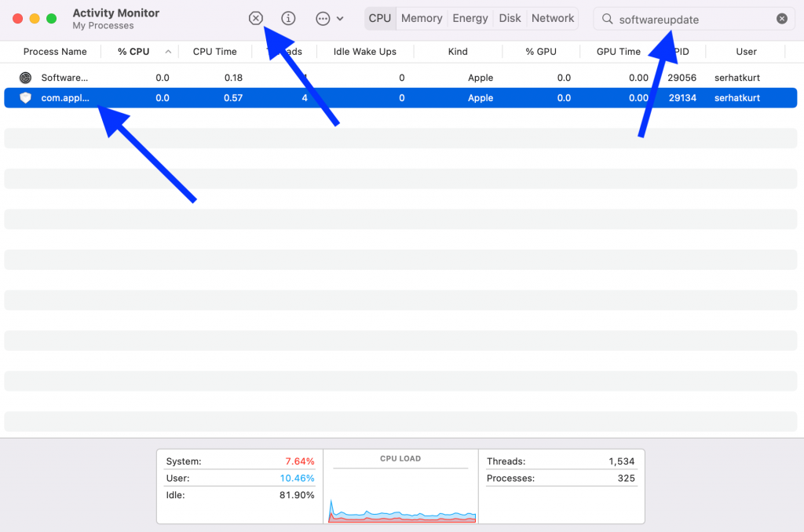Switch to the Disk tab
804x532 pixels.
tap(510, 19)
